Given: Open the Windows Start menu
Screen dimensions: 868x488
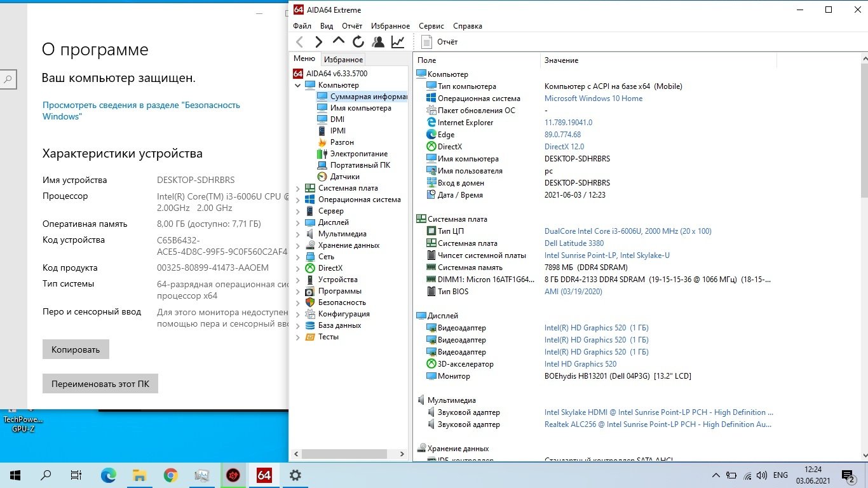Looking at the screenshot, I should (x=15, y=475).
